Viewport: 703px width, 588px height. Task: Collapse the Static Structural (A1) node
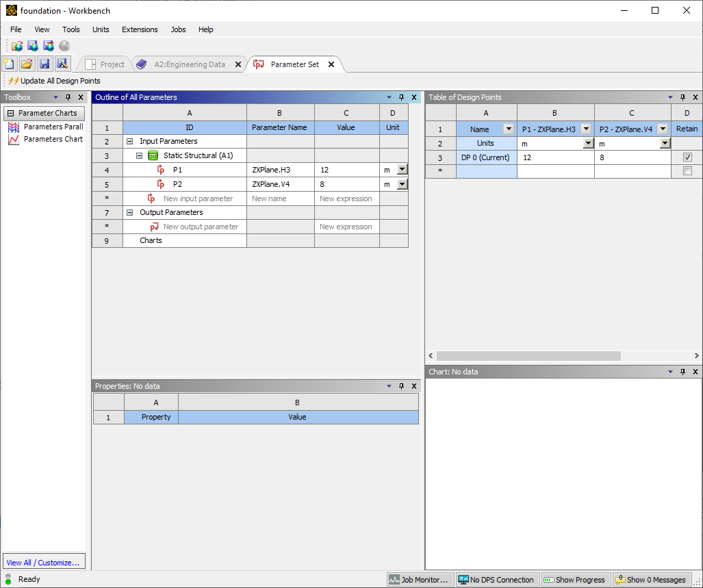[140, 155]
